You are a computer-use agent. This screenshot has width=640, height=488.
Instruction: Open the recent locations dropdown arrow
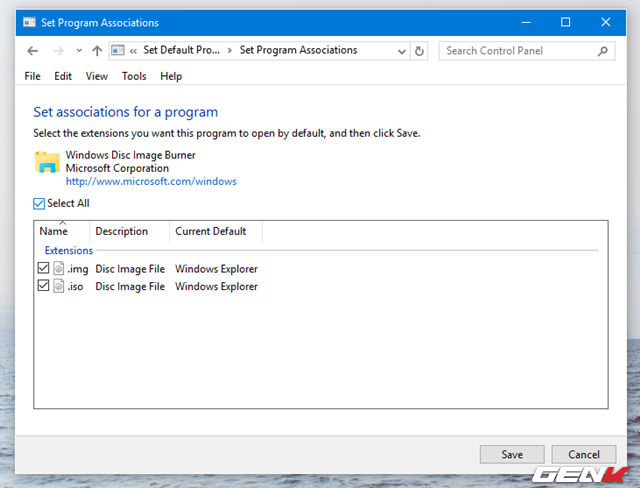click(79, 51)
